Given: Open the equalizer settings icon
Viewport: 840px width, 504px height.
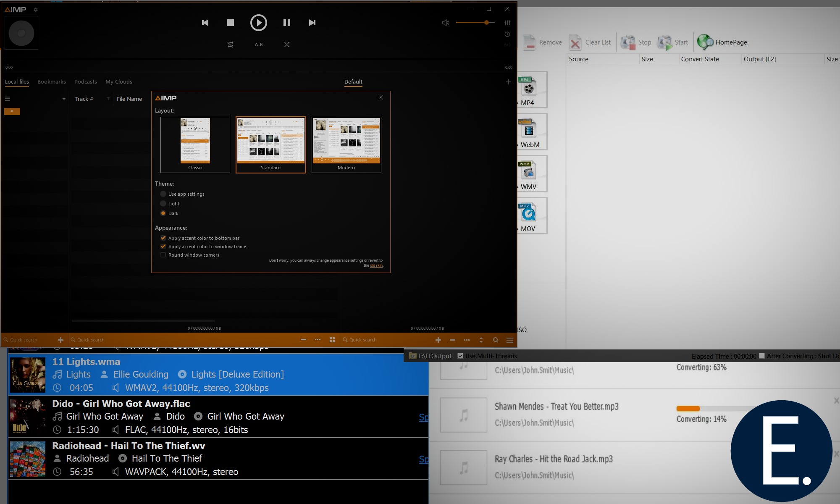Looking at the screenshot, I should pos(508,23).
